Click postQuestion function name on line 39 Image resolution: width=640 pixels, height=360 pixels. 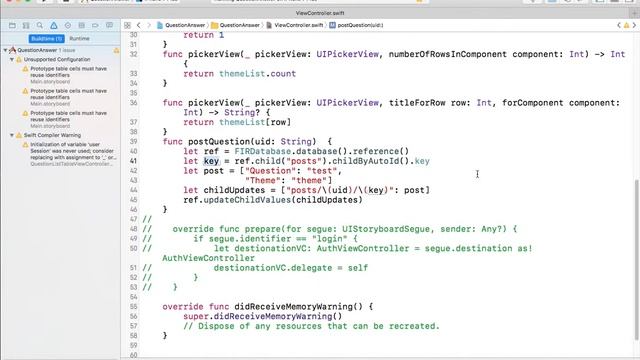218,142
